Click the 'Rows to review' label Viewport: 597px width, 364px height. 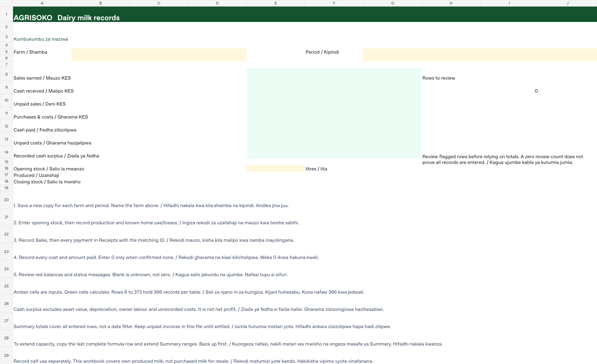[439, 78]
